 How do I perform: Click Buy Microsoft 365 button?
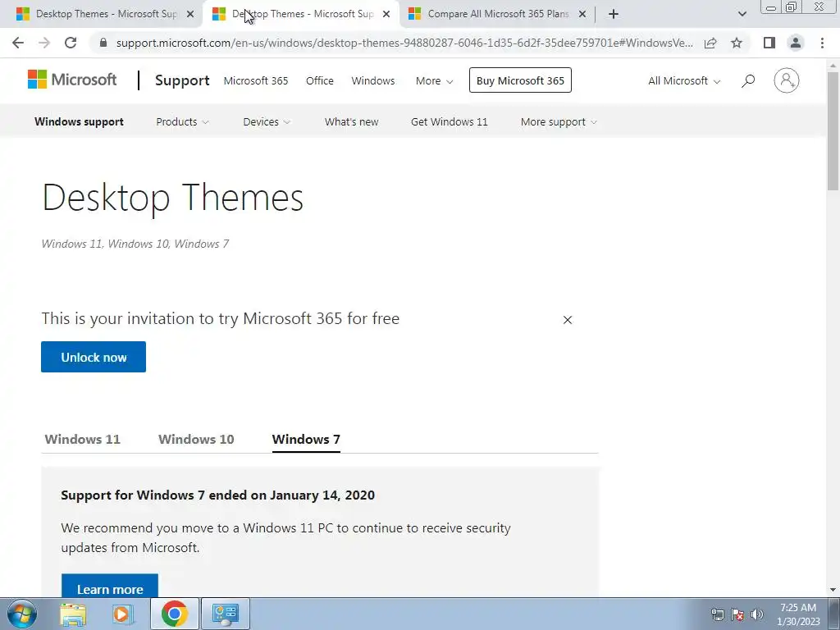pyautogui.click(x=520, y=80)
